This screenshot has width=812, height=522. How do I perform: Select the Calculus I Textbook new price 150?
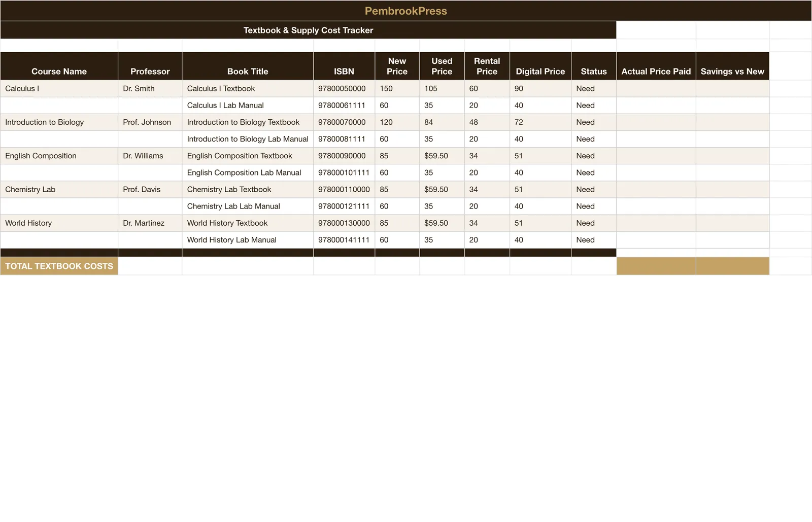point(397,88)
